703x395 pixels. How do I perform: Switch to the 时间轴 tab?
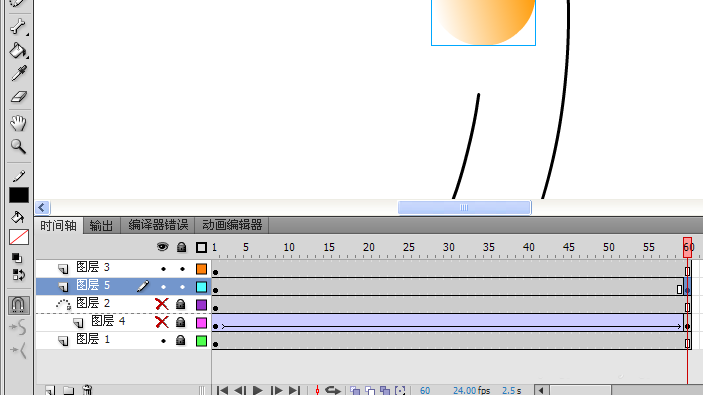58,226
